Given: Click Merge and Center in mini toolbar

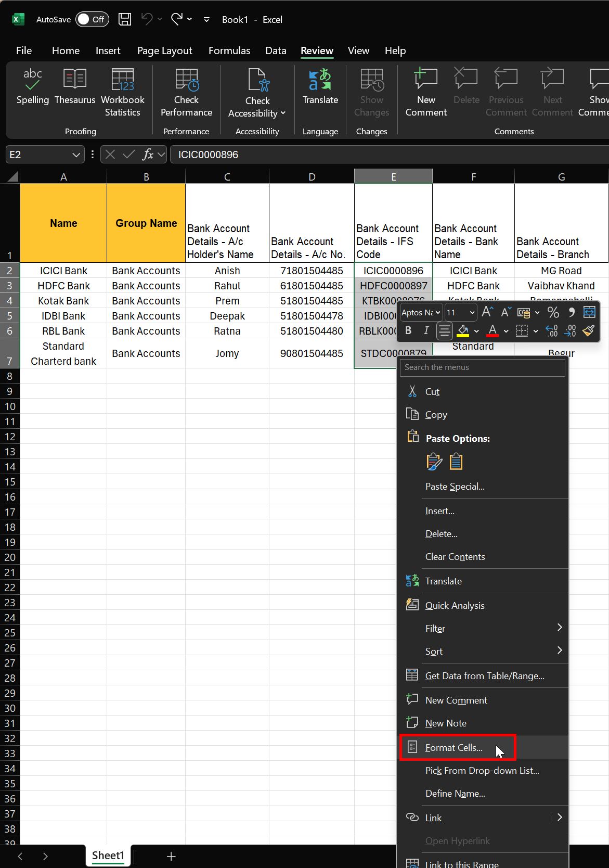Looking at the screenshot, I should coord(589,312).
